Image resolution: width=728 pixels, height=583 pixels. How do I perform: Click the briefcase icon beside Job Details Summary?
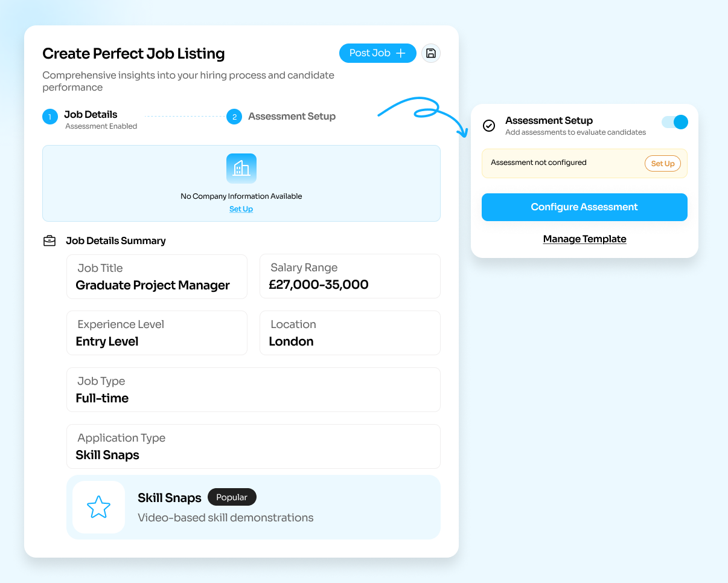pyautogui.click(x=49, y=240)
